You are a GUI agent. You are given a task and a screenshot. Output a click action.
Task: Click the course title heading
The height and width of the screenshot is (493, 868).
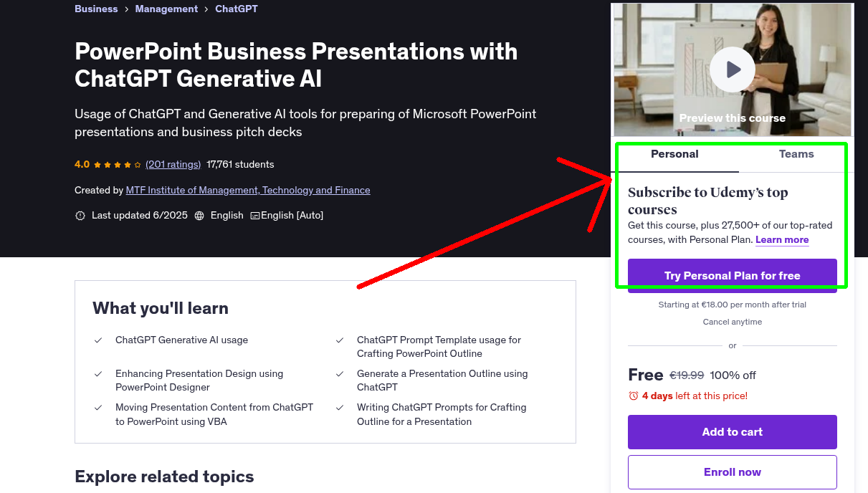pyautogui.click(x=296, y=64)
